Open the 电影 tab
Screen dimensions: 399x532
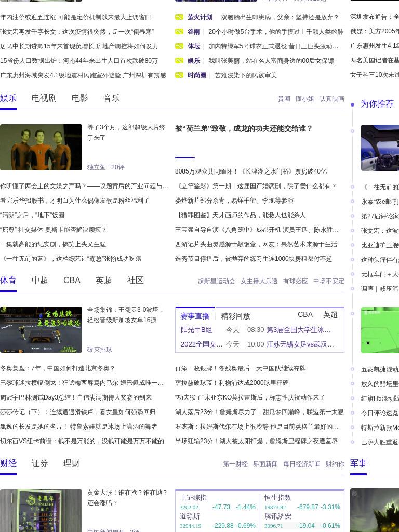tap(79, 98)
